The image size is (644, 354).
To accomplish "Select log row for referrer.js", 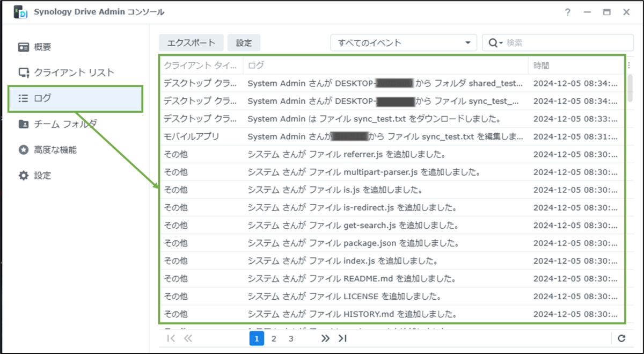I will (392, 154).
